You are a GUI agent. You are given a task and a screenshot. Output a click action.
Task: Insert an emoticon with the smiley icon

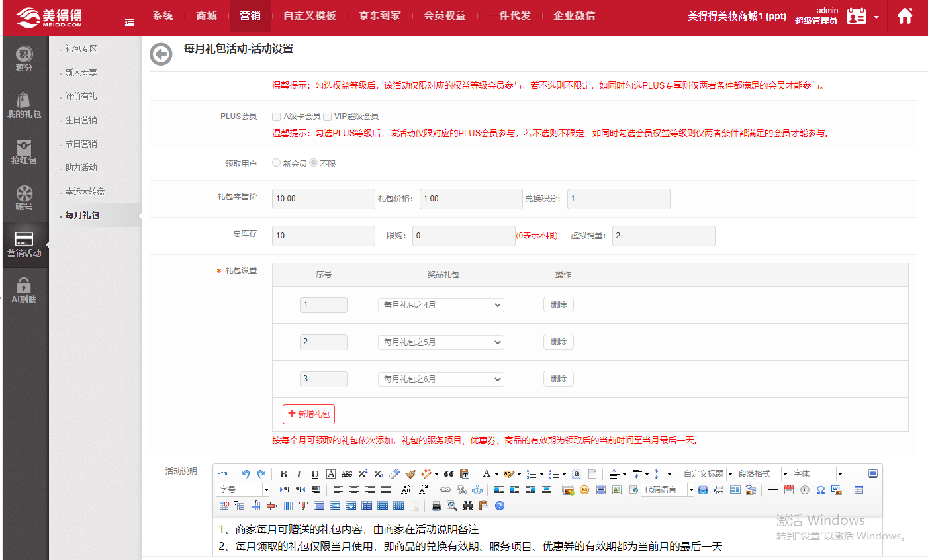point(584,490)
